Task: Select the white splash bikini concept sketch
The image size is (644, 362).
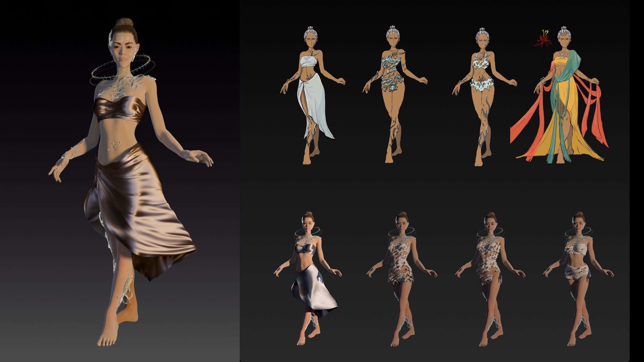Action: tap(485, 97)
